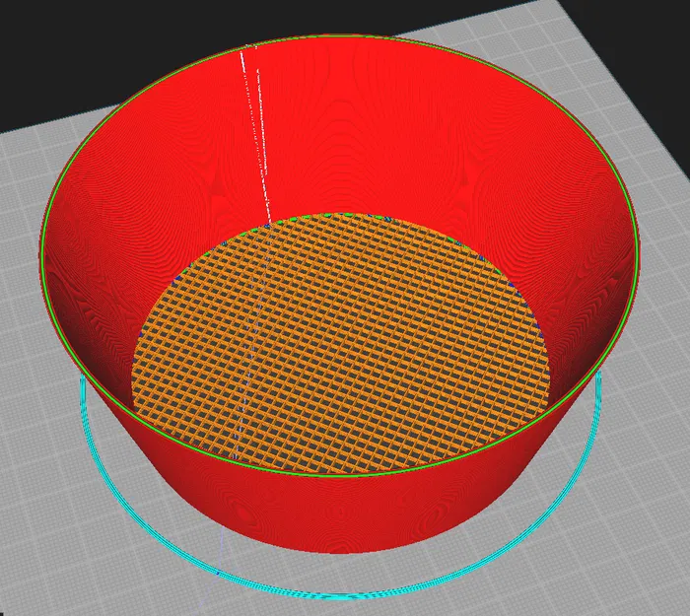Click the green top rim of bowl
The image size is (690, 616).
339,474
